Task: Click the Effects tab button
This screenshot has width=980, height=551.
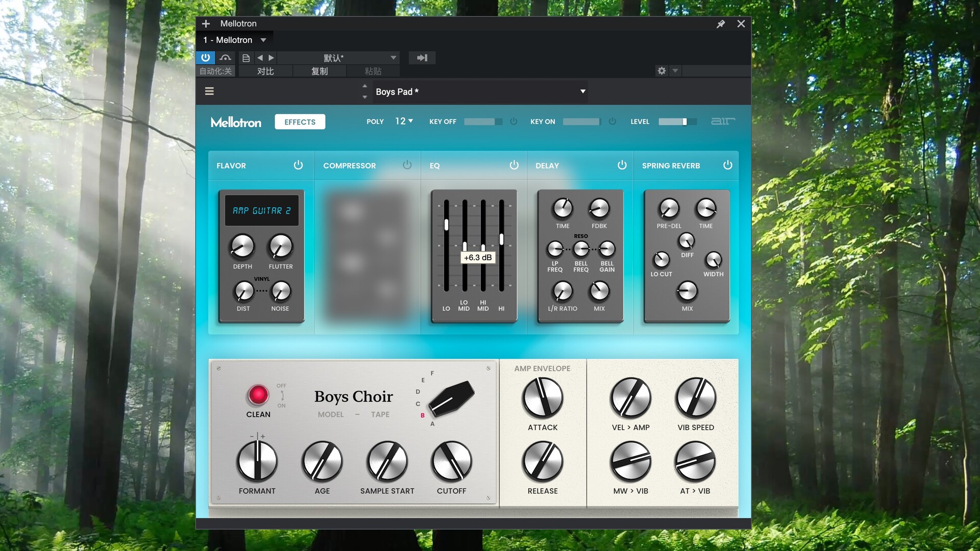Action: [300, 122]
